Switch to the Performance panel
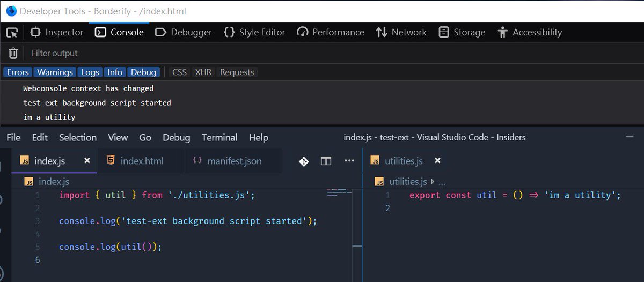 pos(330,32)
